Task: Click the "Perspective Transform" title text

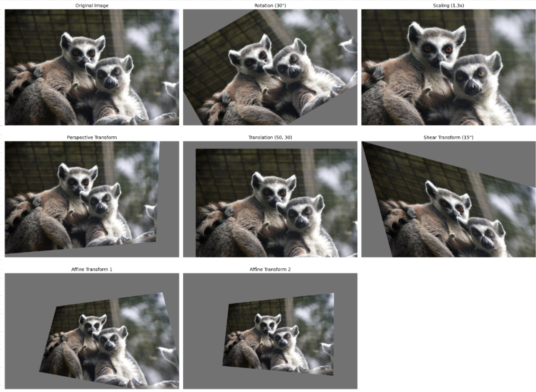Action: 92,137
